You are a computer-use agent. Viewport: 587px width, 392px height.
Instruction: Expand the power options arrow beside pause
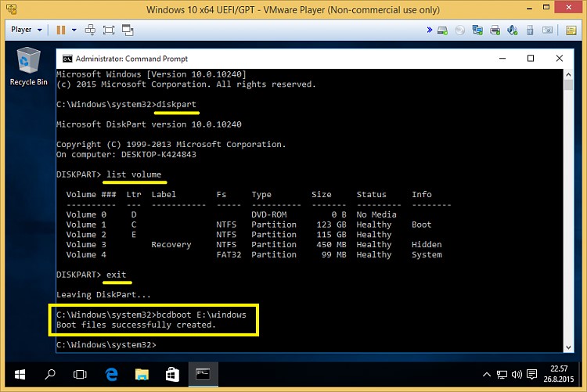pyautogui.click(x=74, y=30)
